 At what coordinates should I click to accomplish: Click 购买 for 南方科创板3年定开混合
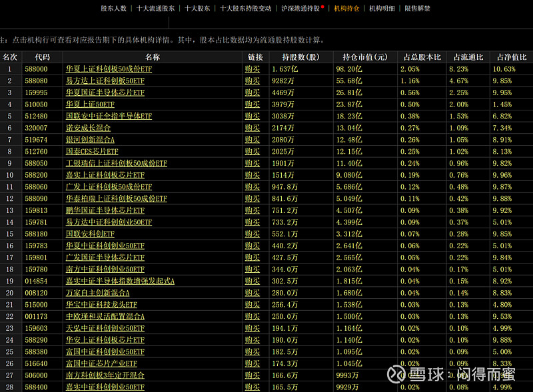point(253,375)
